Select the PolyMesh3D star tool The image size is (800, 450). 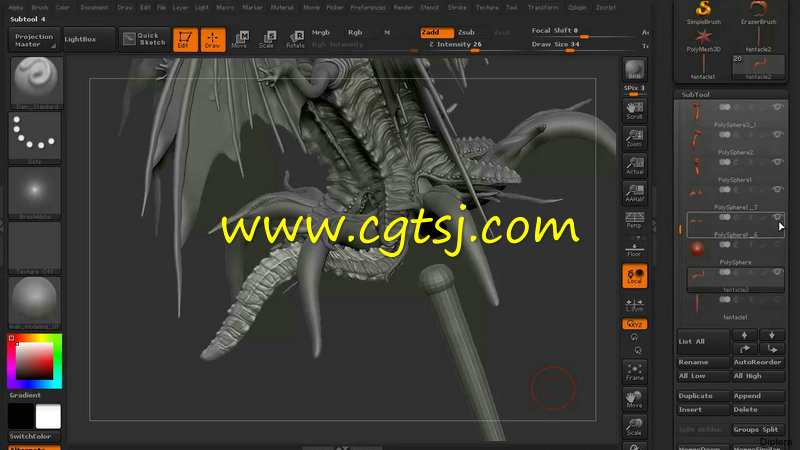[x=703, y=40]
